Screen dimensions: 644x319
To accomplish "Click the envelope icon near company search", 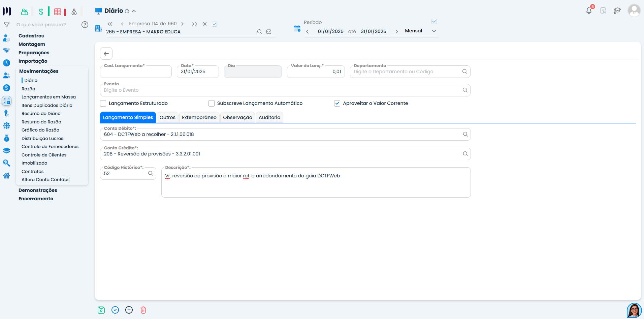I will click(269, 31).
